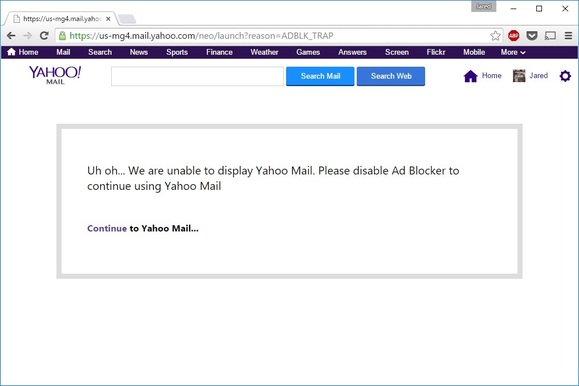Go back with the browser back arrow

11,35
